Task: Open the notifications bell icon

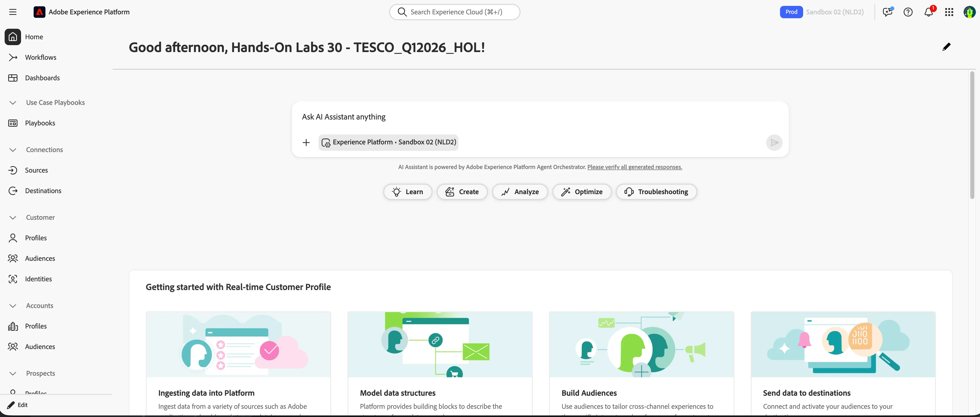Action: [928, 12]
